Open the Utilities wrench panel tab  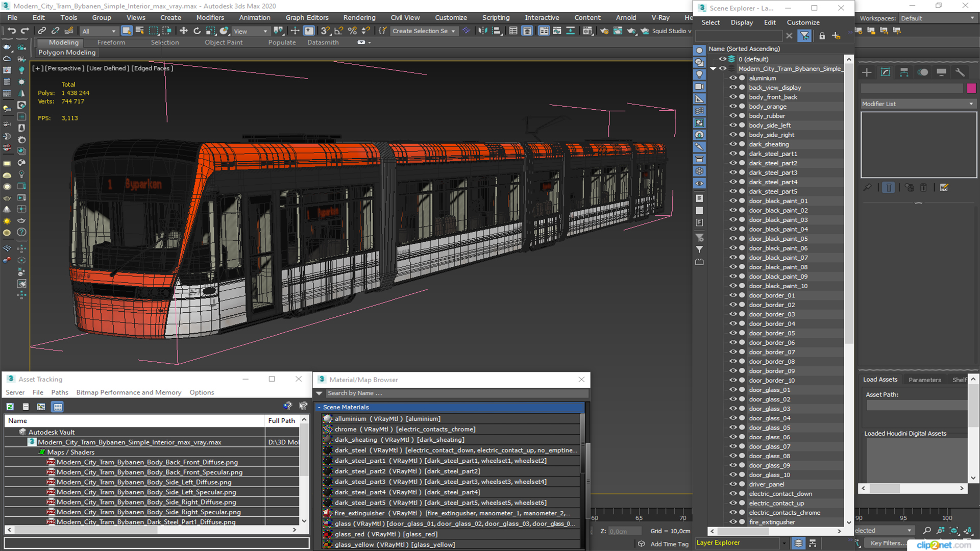point(960,72)
